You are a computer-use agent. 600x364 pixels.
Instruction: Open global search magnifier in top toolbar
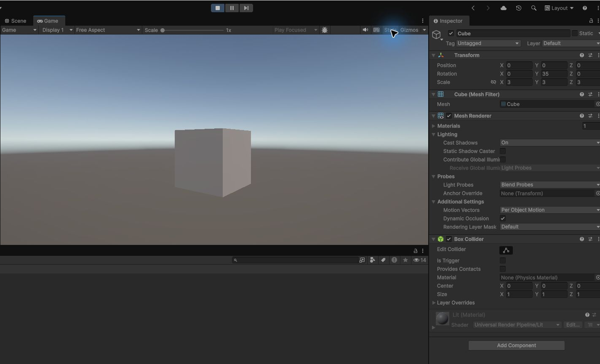point(533,8)
